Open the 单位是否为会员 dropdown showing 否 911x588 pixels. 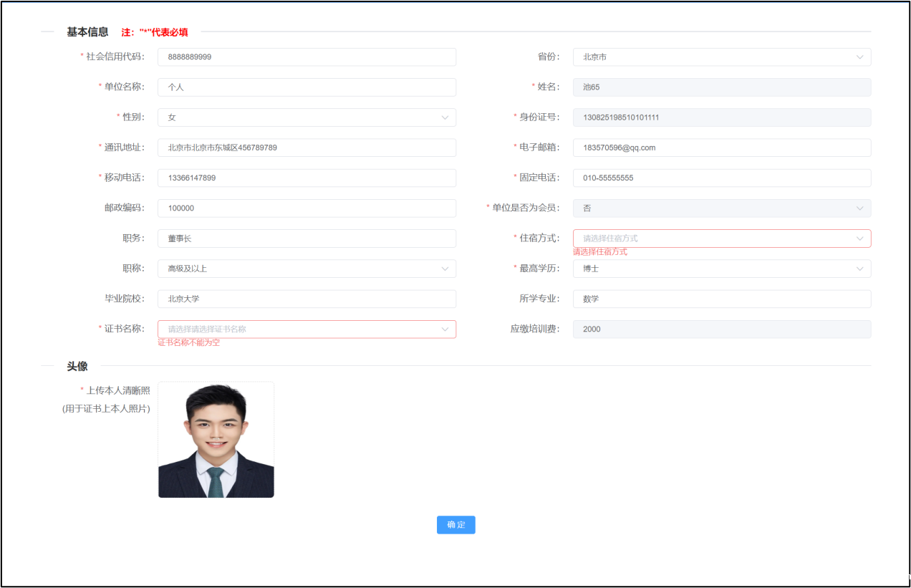click(721, 208)
